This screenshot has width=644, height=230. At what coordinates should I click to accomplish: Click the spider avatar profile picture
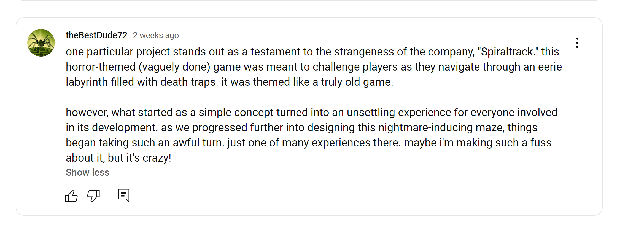pyautogui.click(x=41, y=43)
